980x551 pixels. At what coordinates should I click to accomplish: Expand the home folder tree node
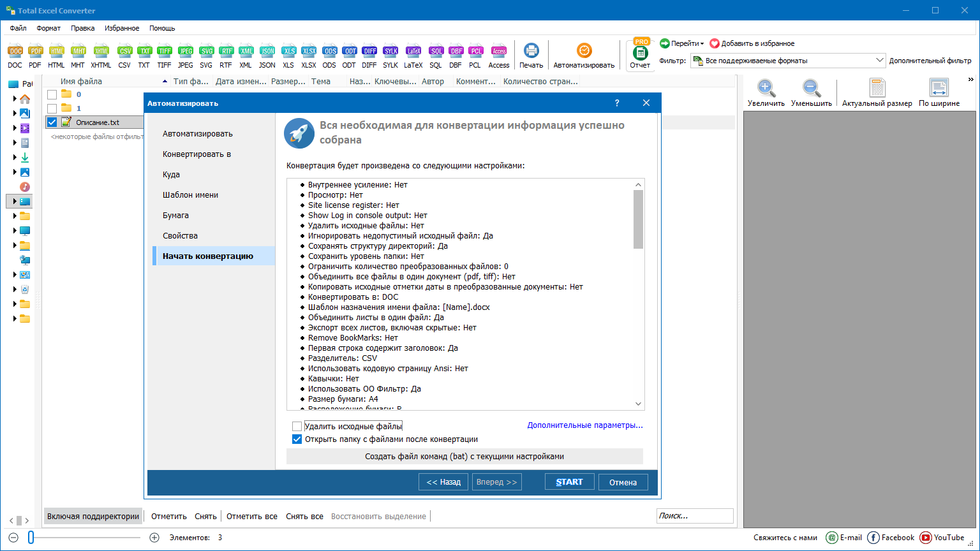tap(15, 99)
